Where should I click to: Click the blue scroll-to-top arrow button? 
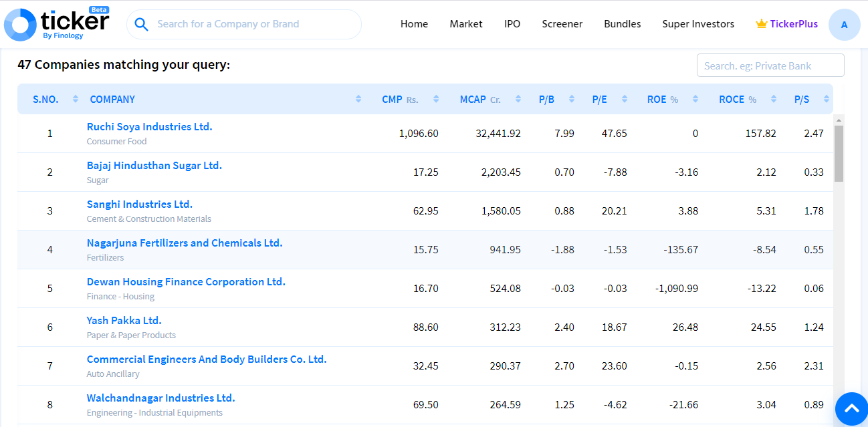click(x=852, y=409)
